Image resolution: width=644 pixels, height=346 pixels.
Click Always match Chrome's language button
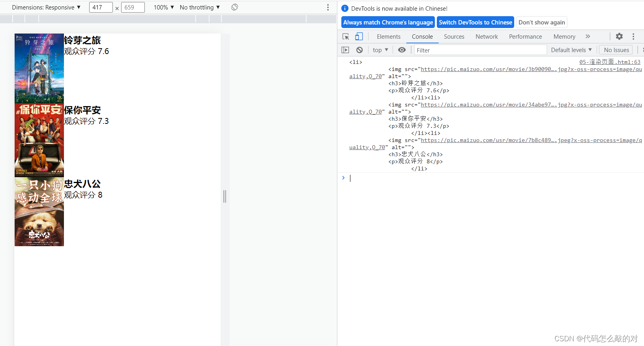(388, 22)
